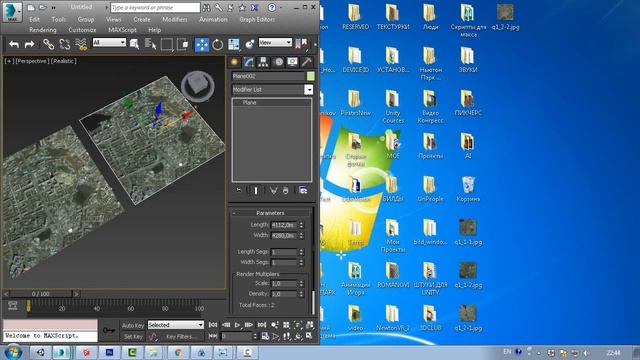Click the Realistic viewport shading label
Image resolution: width=640 pixels, height=360 pixels.
pyautogui.click(x=64, y=61)
